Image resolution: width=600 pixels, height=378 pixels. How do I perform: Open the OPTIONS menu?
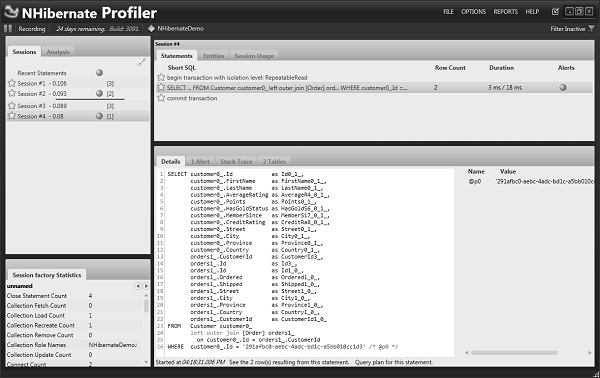click(473, 11)
